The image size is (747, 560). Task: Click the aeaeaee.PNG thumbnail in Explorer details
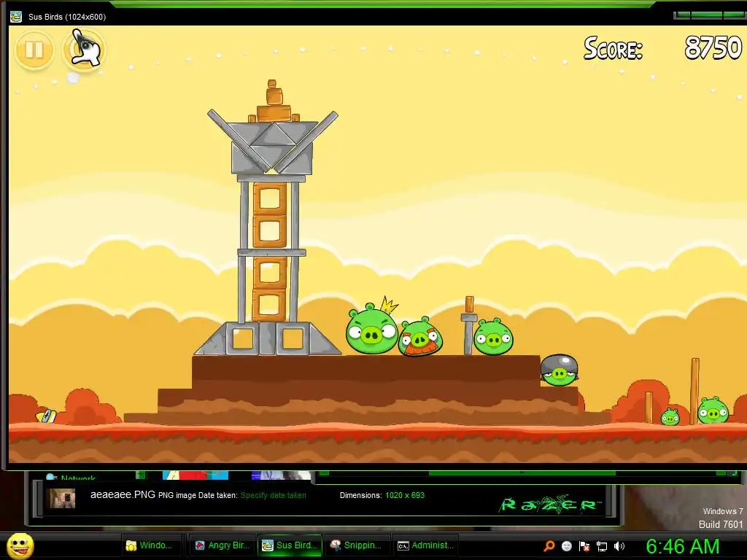pos(63,498)
